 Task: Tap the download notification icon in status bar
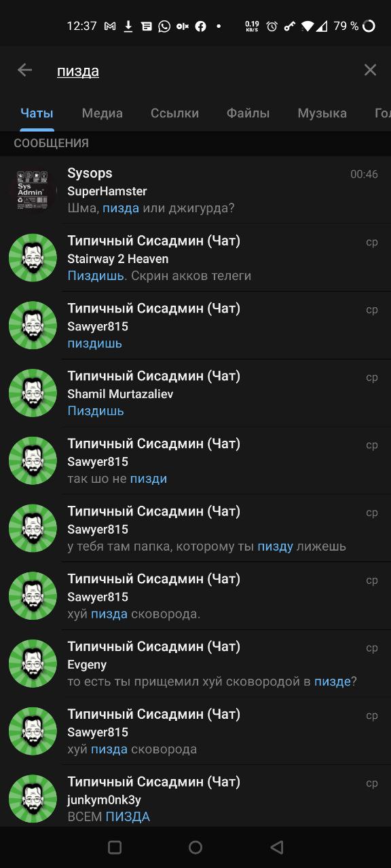pos(128,26)
